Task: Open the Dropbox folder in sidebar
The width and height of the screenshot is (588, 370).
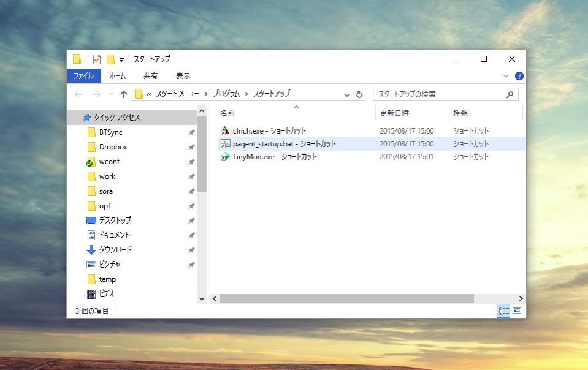Action: click(x=113, y=147)
